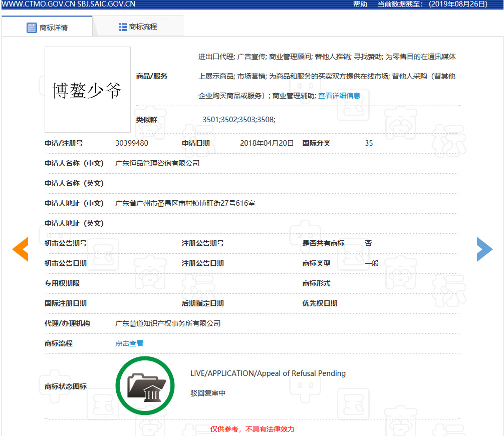
Task: Click the blue right navigation arrow
Action: tap(484, 249)
